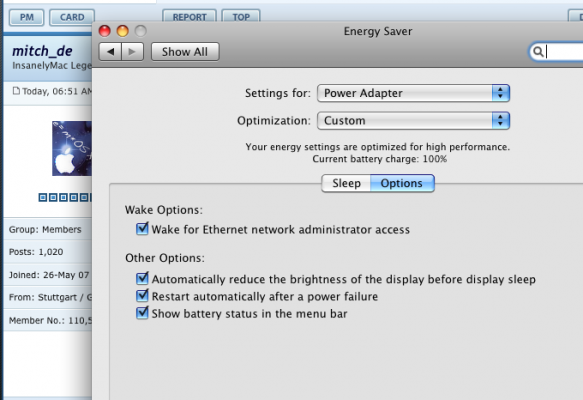This screenshot has height=400, width=583.
Task: Toggle Restart automatically after a power failure
Action: [x=142, y=296]
